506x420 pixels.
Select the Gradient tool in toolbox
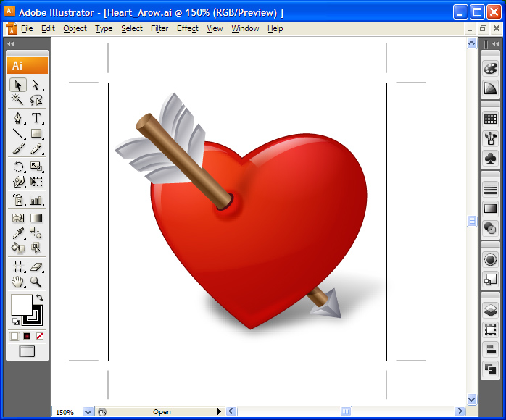(36, 218)
